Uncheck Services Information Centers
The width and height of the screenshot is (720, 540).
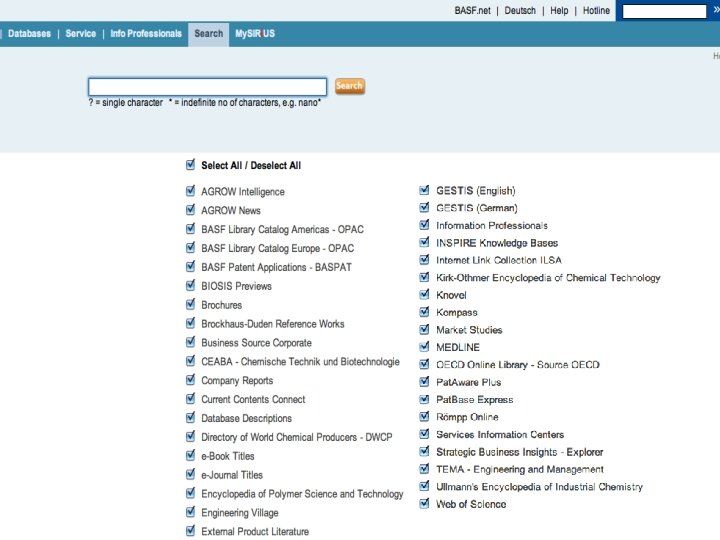click(x=425, y=434)
